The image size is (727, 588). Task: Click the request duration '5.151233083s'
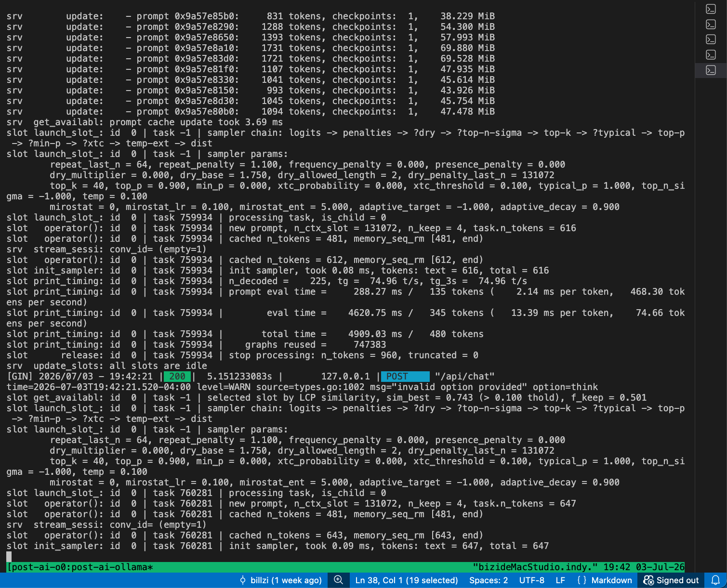pyautogui.click(x=239, y=377)
